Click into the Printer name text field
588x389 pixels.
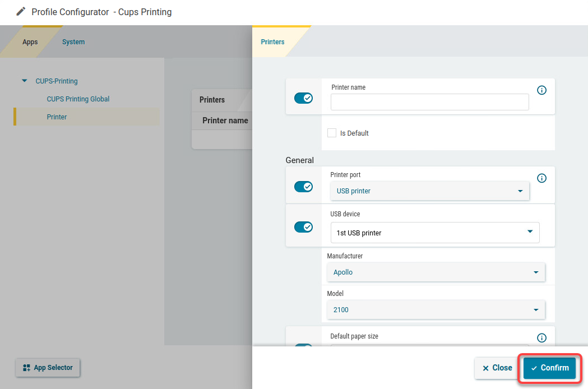coord(429,102)
